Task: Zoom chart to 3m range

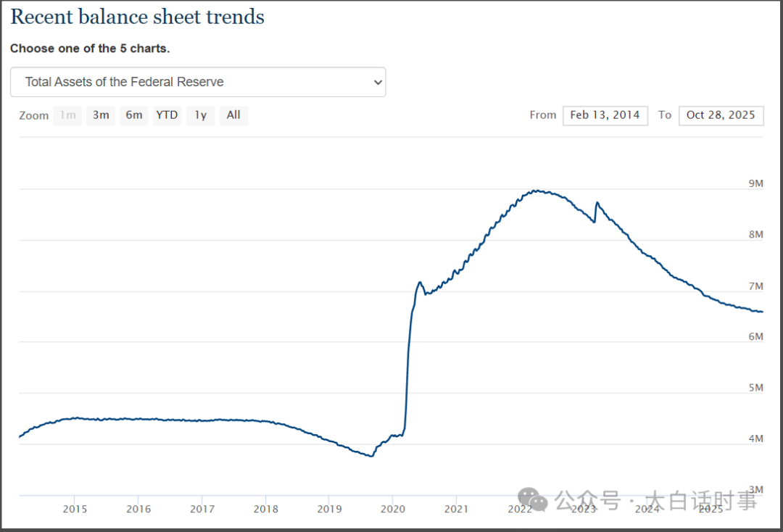Action: 101,115
